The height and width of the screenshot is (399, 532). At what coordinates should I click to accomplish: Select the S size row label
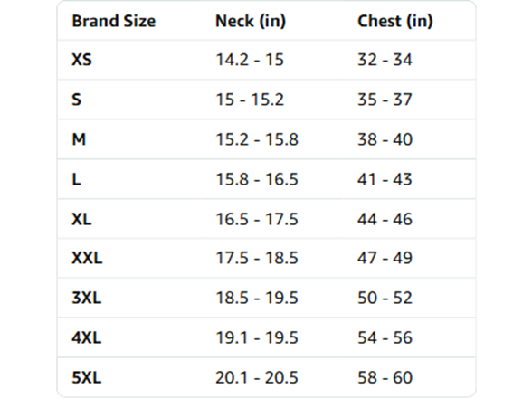tap(76, 100)
